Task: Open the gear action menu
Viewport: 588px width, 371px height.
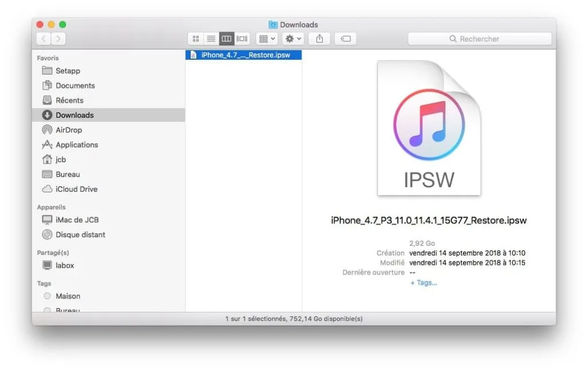Action: (x=293, y=38)
